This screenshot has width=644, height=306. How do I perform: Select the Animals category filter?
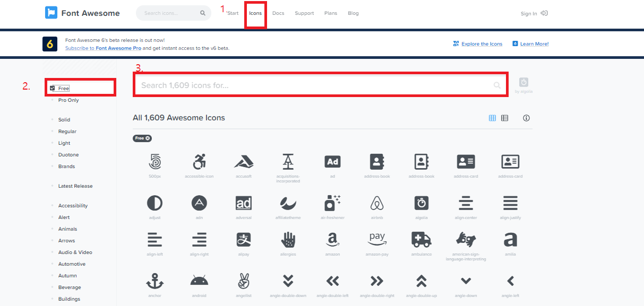click(x=67, y=229)
